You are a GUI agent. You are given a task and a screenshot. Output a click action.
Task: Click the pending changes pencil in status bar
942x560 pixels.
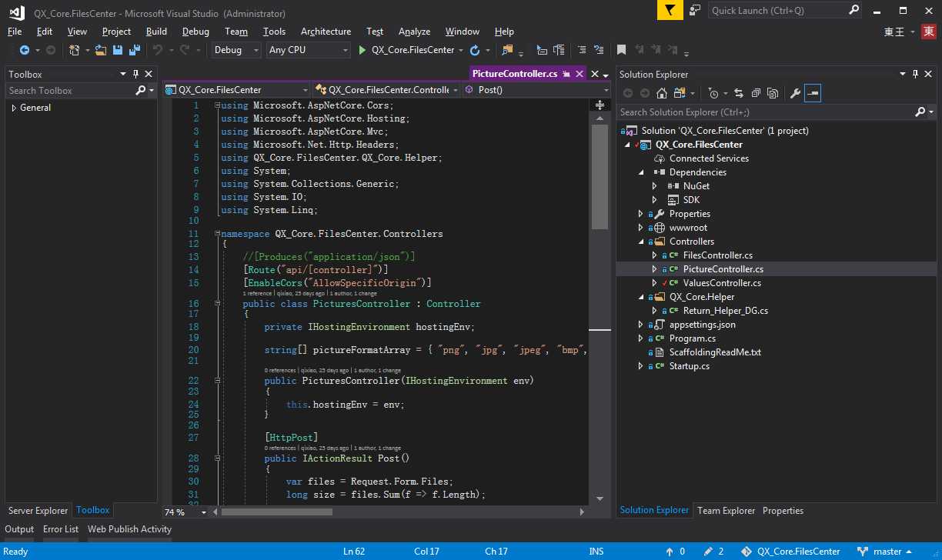coord(708,552)
